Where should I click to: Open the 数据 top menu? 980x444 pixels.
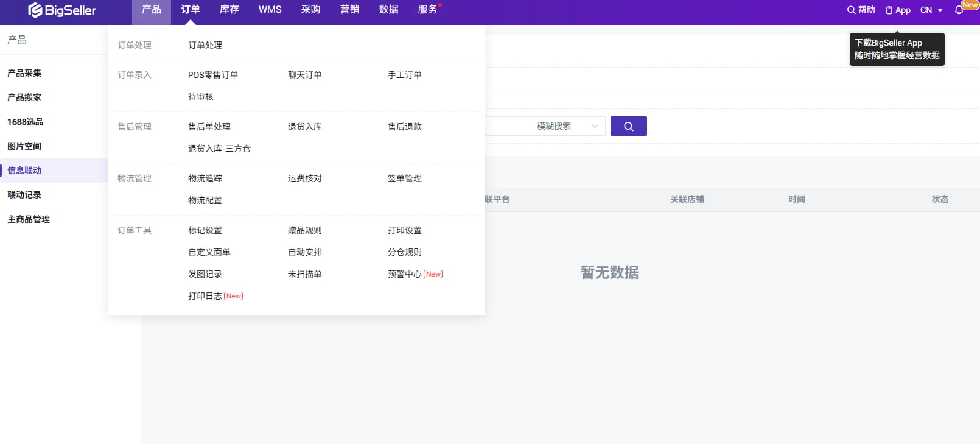389,10
